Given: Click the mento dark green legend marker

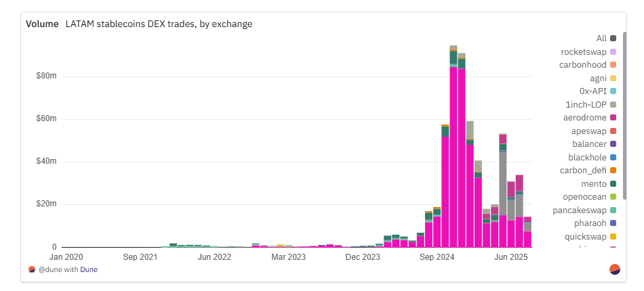Looking at the screenshot, I should 613,184.
